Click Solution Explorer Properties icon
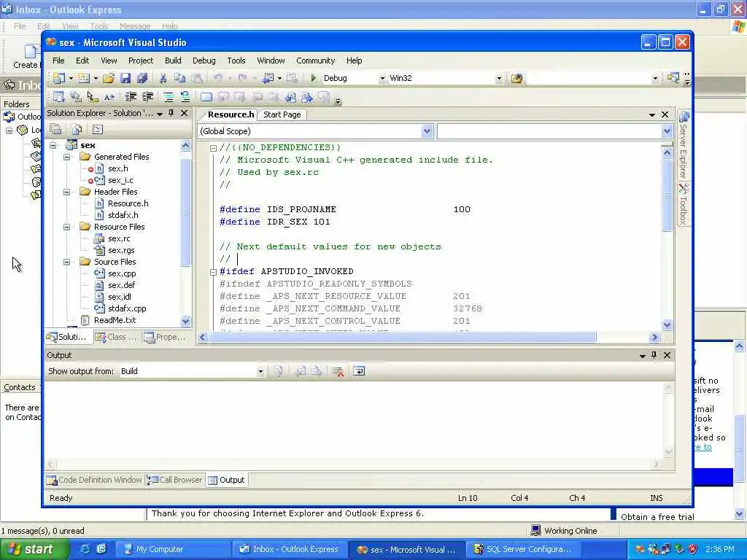This screenshot has height=560, width=747. 55,129
